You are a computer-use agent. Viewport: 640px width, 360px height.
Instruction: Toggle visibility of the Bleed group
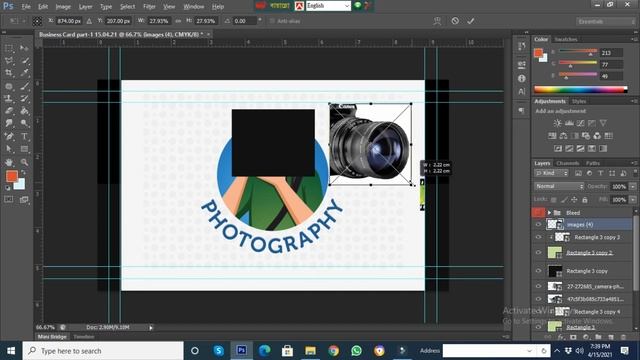(538, 213)
